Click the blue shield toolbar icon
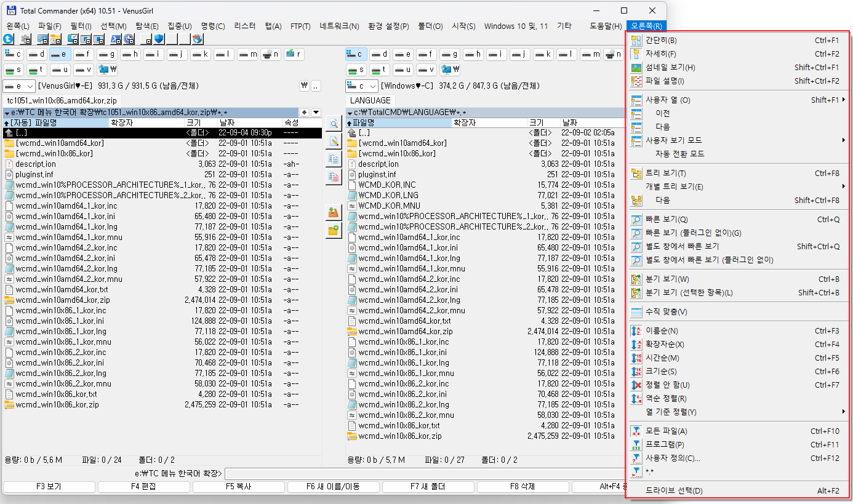This screenshot has width=853, height=504. [x=159, y=39]
